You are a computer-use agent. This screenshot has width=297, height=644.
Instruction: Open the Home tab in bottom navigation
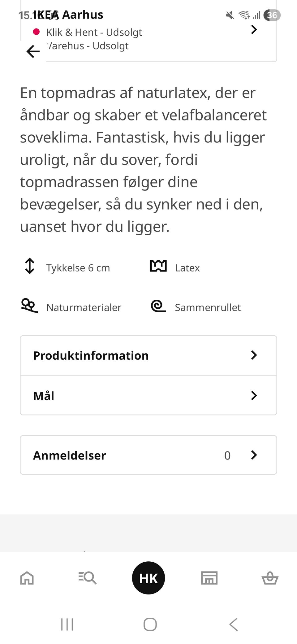27,577
